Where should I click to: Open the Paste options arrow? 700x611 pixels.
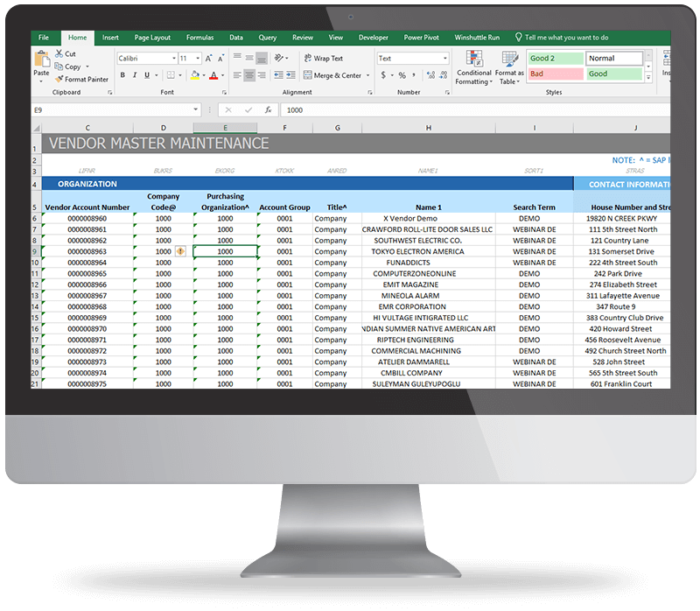(41, 81)
